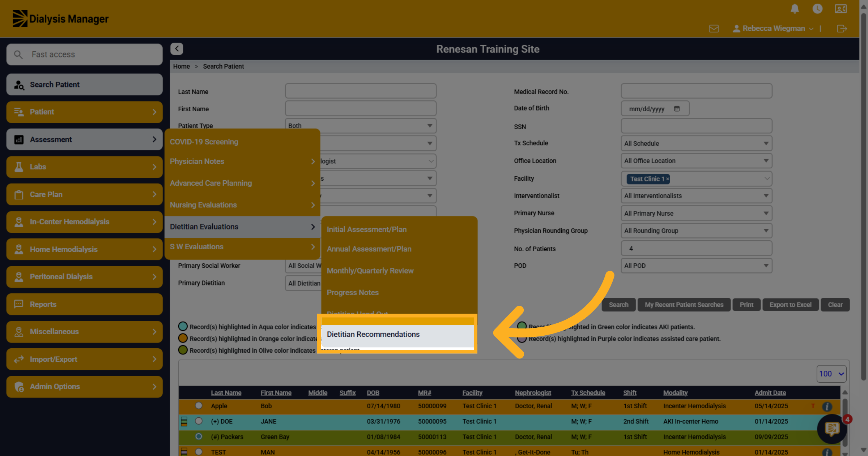Click the Aqua color legend circle
This screenshot has height=456, width=868.
coord(183,327)
